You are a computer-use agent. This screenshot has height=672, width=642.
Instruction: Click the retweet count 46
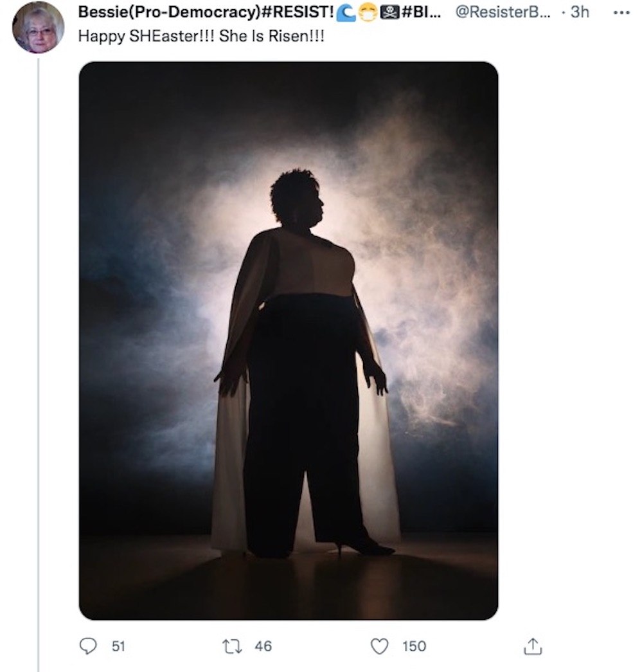tap(263, 646)
